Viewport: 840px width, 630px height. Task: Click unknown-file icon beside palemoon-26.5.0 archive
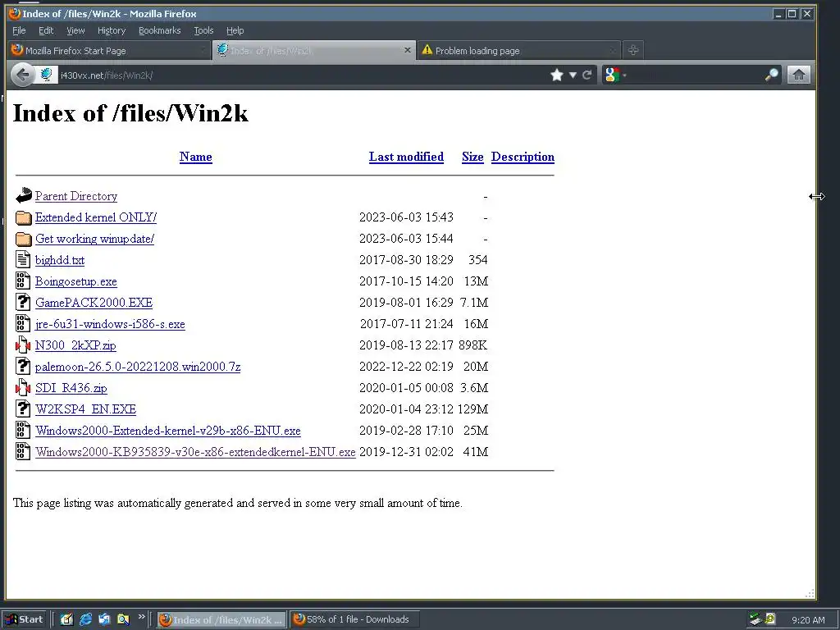[x=23, y=367]
